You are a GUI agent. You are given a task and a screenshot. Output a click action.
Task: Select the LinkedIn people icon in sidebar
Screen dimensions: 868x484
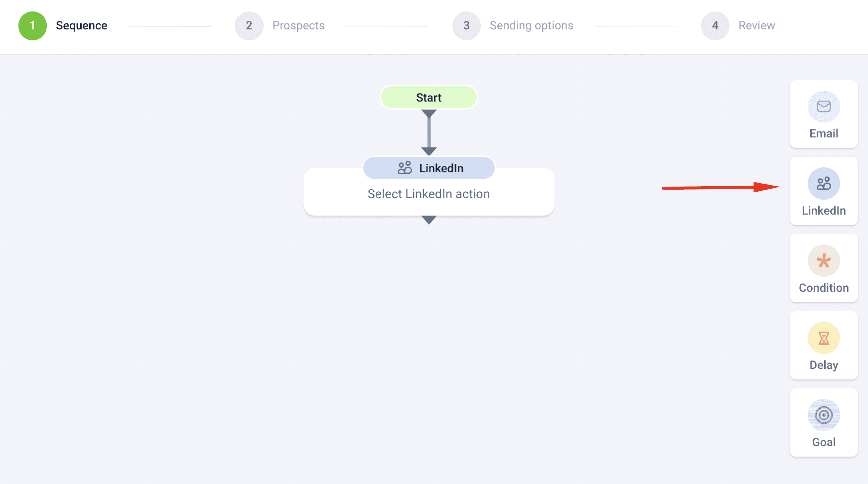[x=824, y=184]
